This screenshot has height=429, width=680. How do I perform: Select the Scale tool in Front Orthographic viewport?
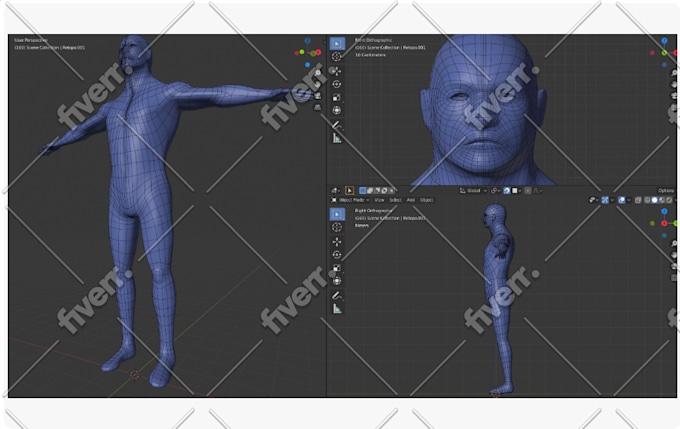click(x=337, y=98)
